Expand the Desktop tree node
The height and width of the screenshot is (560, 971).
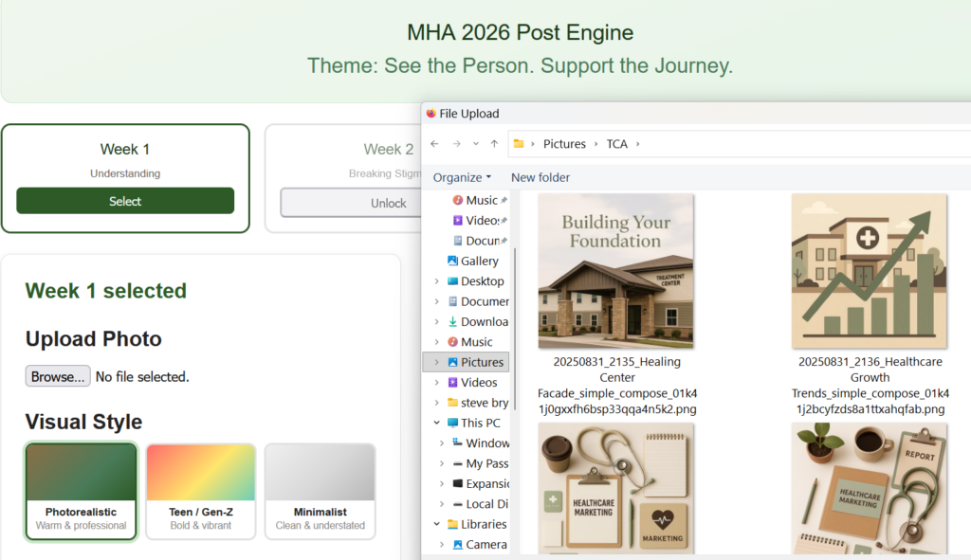(x=436, y=280)
